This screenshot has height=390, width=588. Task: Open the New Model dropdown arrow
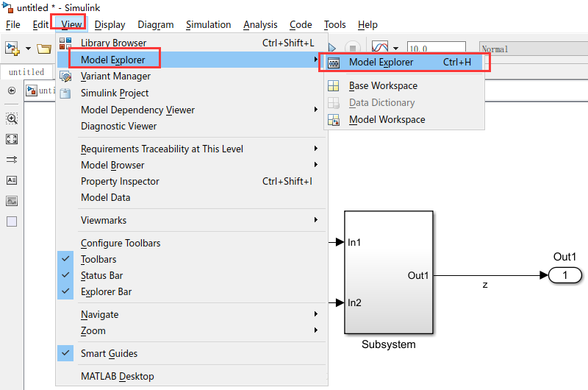[28, 49]
